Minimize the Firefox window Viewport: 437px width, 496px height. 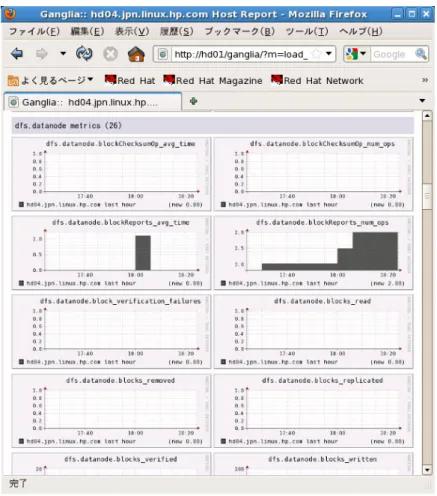[x=397, y=14]
